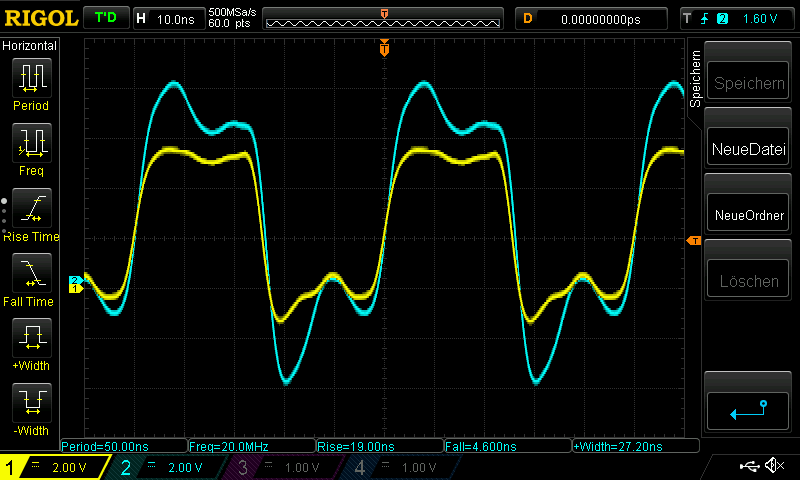Click the orange trigger level marker

point(692,241)
